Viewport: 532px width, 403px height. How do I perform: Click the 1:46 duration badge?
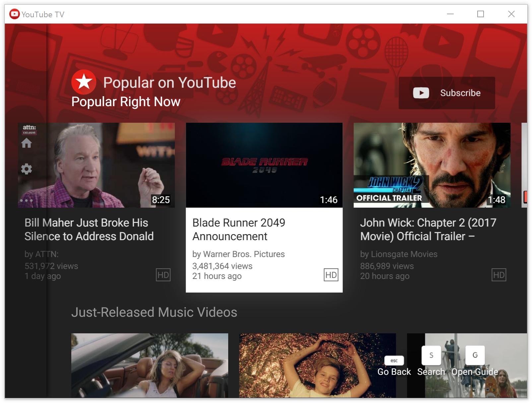[329, 200]
